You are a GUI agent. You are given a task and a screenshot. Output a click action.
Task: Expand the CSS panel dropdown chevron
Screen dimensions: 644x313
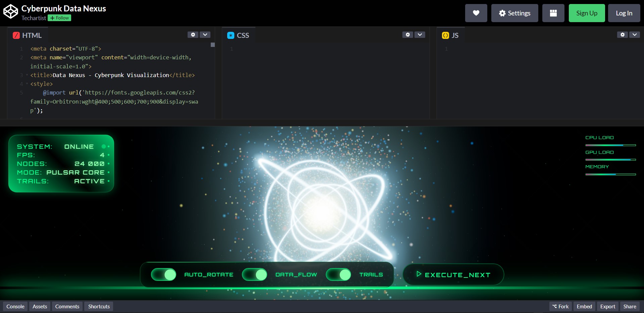tap(420, 35)
